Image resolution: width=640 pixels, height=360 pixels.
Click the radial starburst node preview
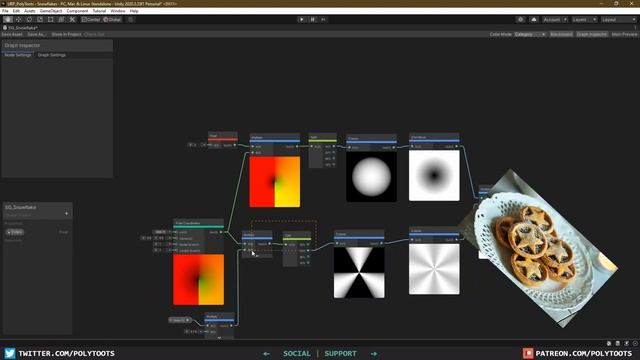click(434, 269)
